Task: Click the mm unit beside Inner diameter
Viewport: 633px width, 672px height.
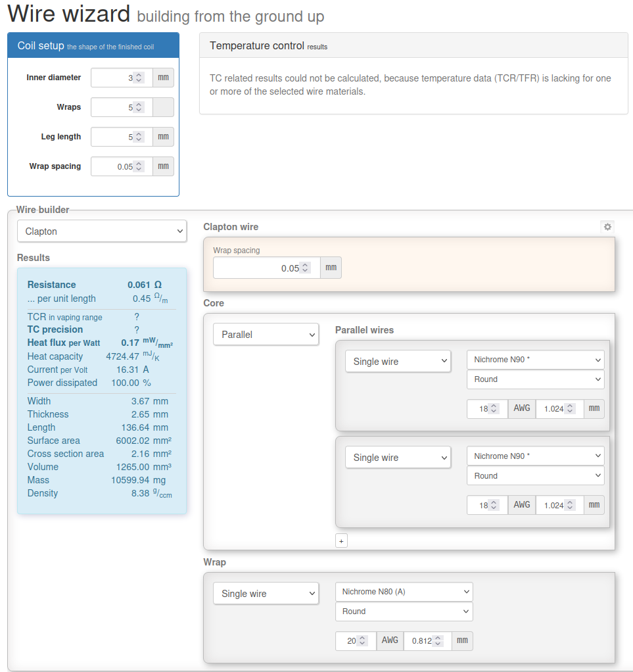Action: pos(163,78)
